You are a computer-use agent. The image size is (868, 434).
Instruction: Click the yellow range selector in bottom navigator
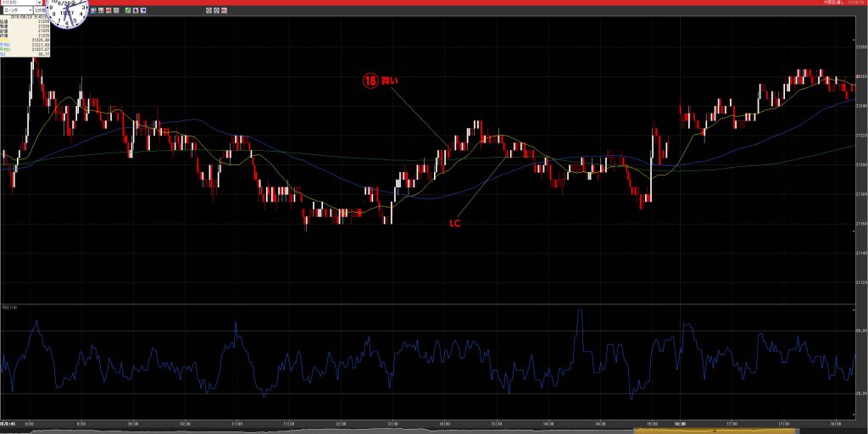[714, 431]
